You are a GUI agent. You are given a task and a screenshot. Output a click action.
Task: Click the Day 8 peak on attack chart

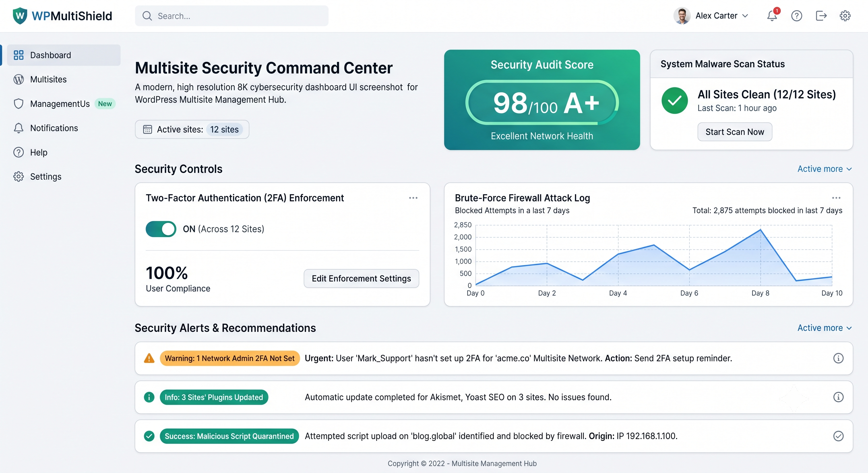pyautogui.click(x=760, y=230)
